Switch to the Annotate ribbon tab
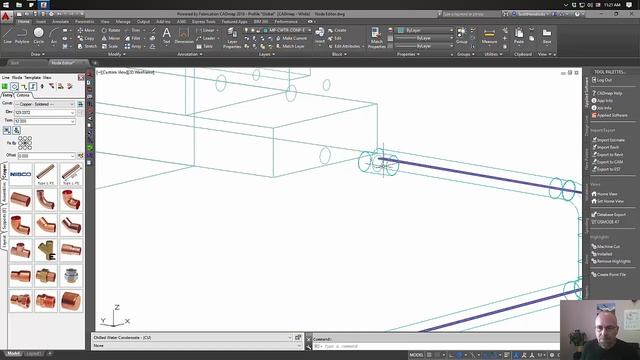 click(x=60, y=22)
